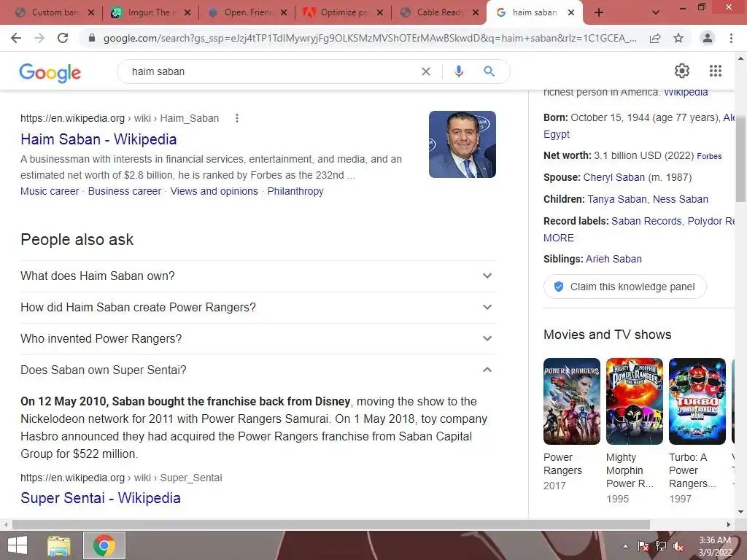Click the horizontal scrollbar thumb
Screen dimensions: 747x560
(331, 524)
